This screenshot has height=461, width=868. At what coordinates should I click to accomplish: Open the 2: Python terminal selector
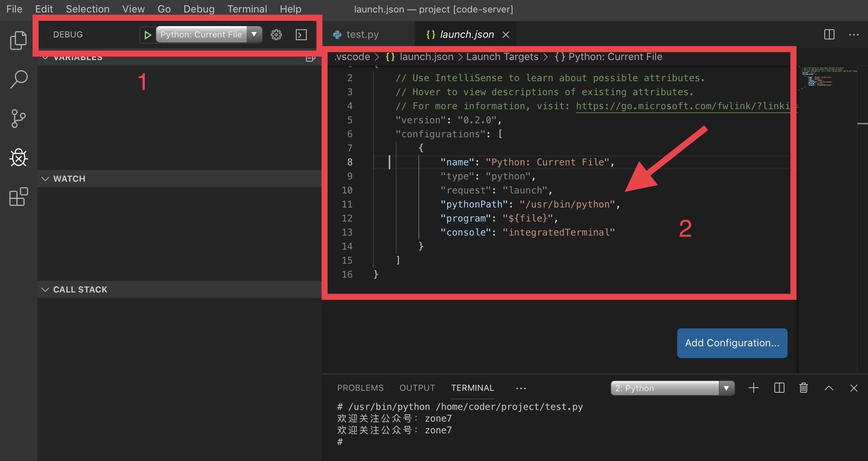click(672, 388)
